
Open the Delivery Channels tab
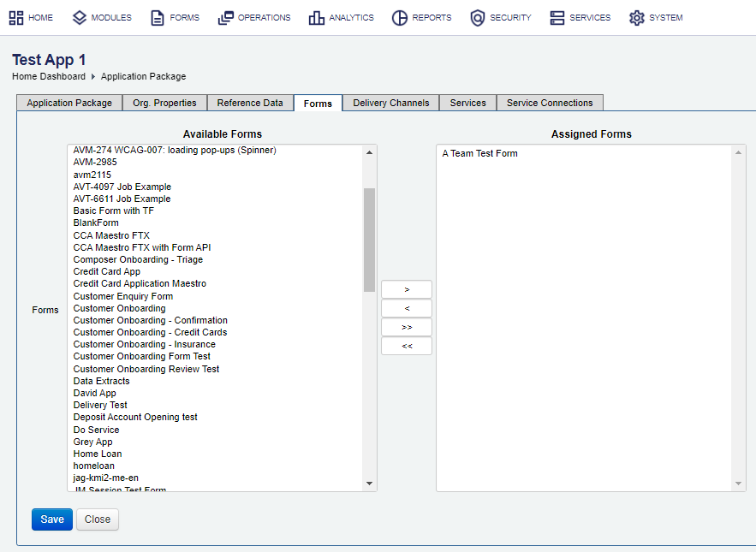tap(391, 103)
